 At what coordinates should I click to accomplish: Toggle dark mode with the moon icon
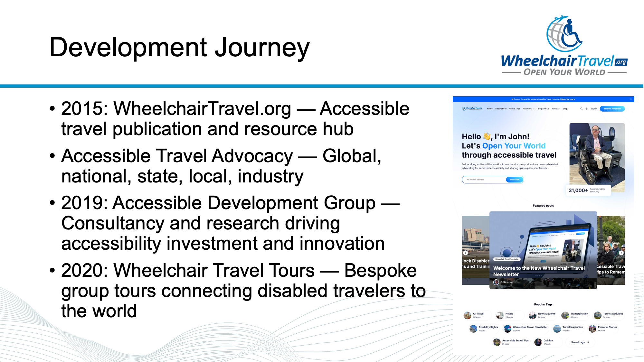[586, 109]
